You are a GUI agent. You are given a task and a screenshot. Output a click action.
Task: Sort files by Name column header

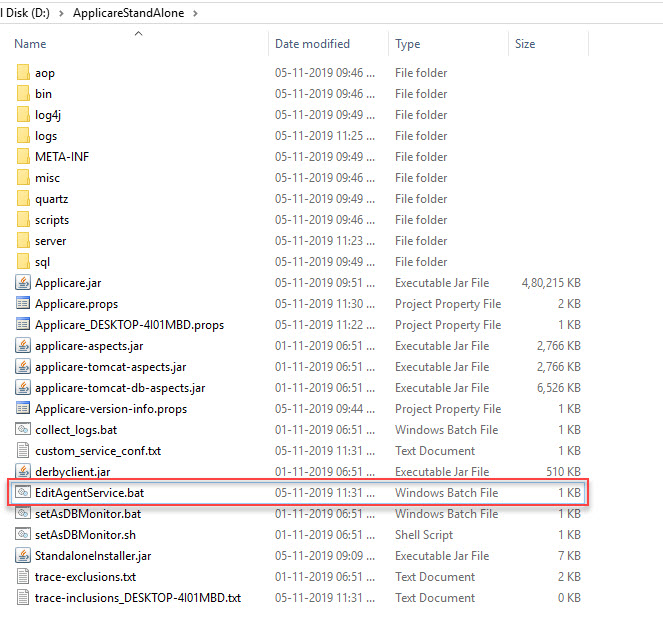30,44
